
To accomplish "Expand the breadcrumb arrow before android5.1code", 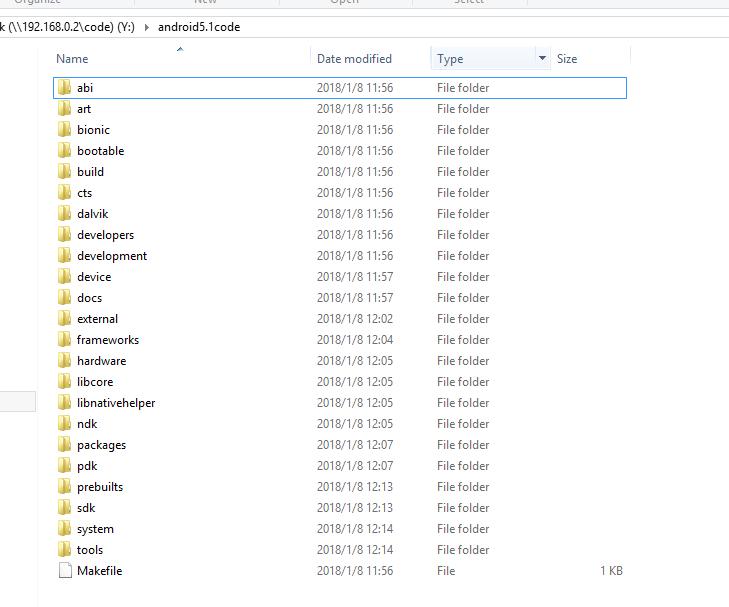I will click(146, 27).
